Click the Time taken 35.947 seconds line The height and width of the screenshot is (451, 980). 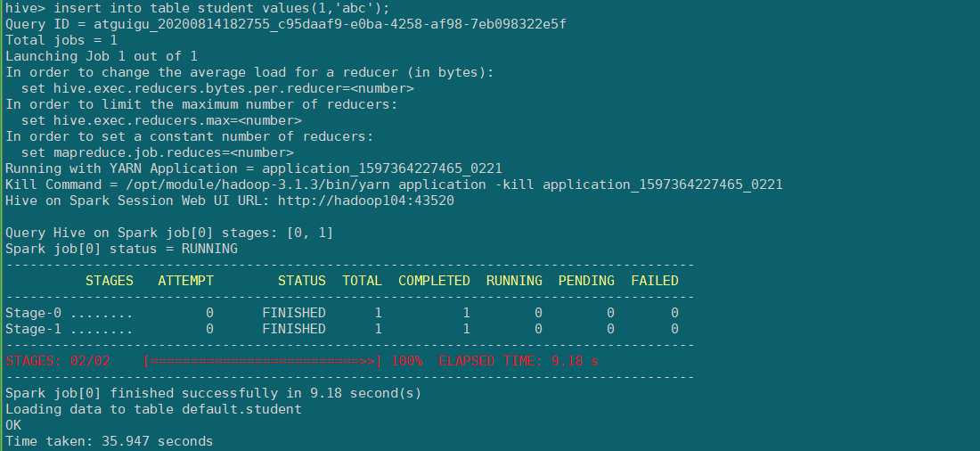tap(109, 441)
